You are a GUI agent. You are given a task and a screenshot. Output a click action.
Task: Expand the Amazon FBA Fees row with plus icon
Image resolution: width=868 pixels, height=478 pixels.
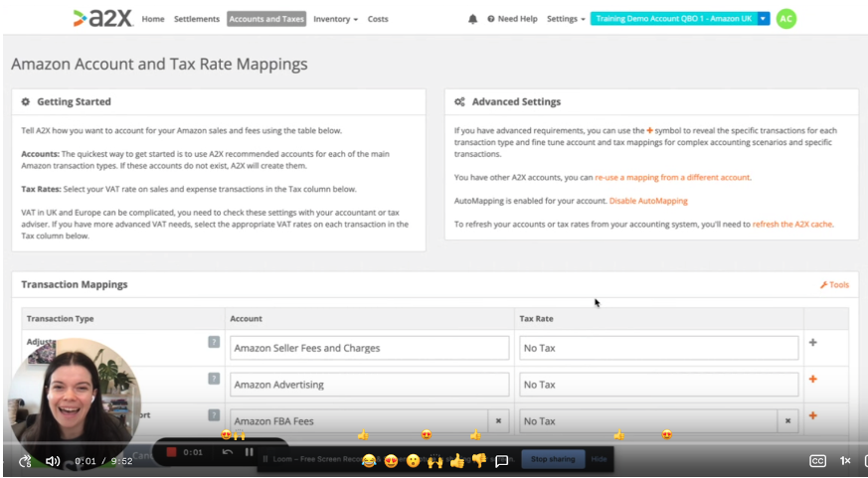coord(812,415)
